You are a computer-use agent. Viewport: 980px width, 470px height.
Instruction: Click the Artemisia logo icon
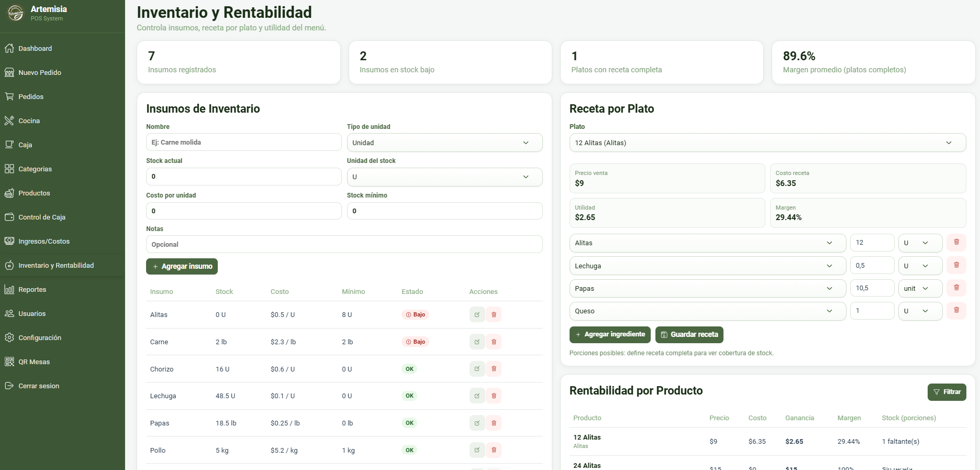pos(16,13)
